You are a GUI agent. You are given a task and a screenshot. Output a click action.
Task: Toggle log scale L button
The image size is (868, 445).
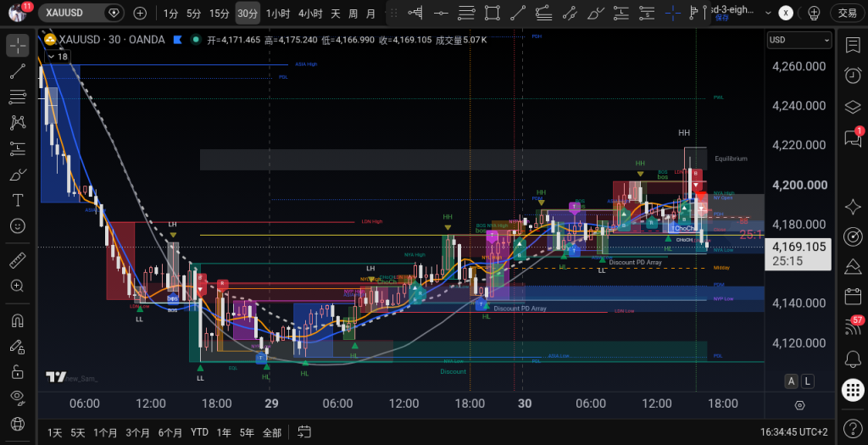[x=808, y=381]
